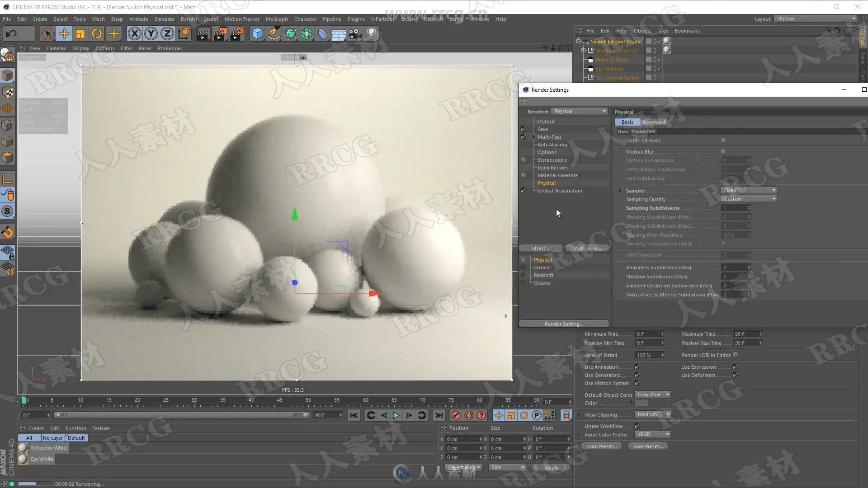Enable the Motion Blur checkbox

[x=723, y=152]
